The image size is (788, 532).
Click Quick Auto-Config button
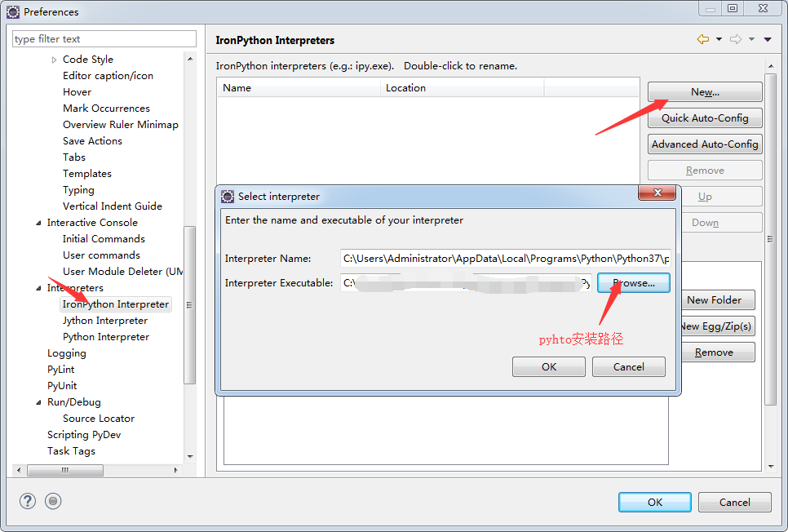pos(705,118)
